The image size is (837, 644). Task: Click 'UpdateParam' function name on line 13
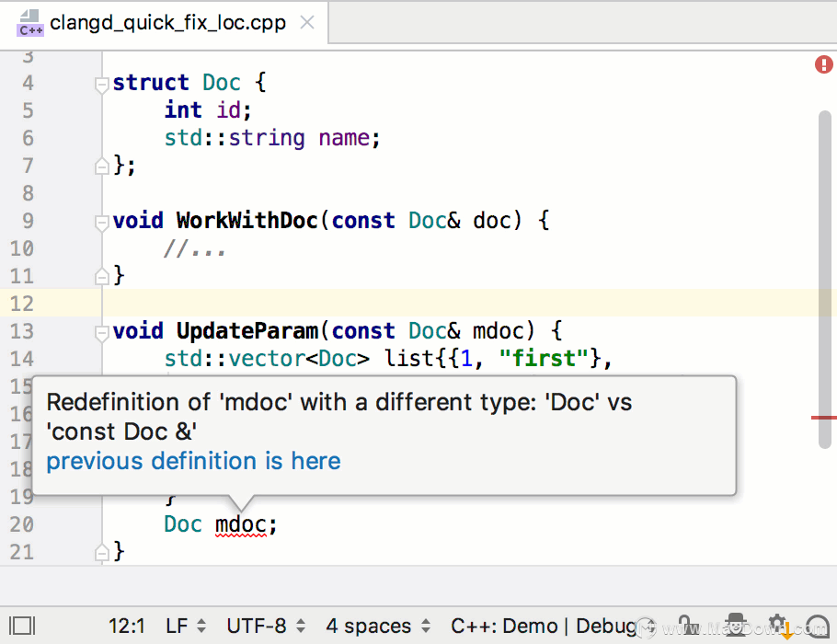tap(247, 331)
